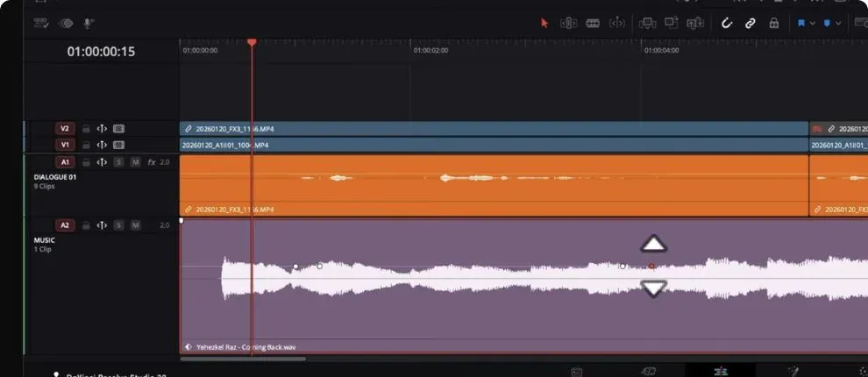868x377 pixels.
Task: Open the Timeline View Options icon
Action: pos(41,23)
